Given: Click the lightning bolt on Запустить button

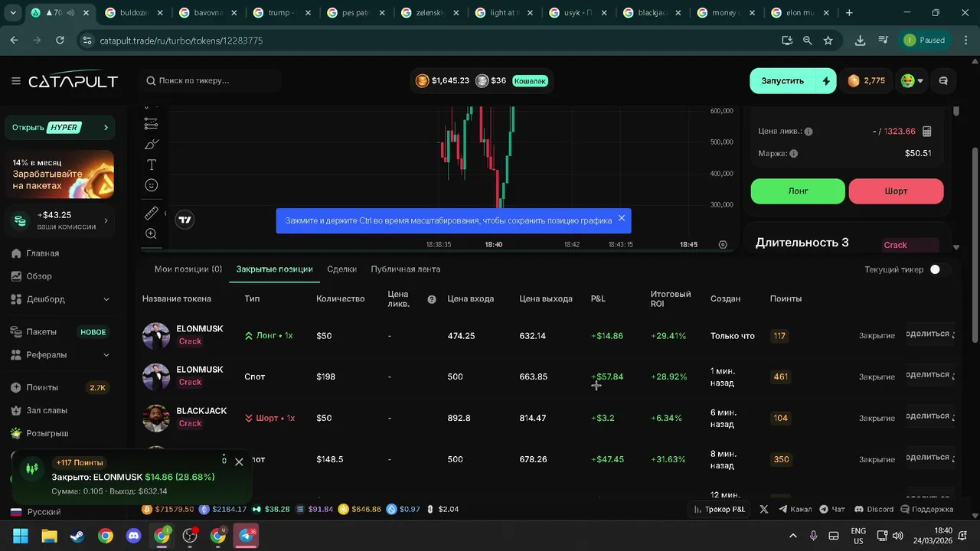Looking at the screenshot, I should [826, 81].
